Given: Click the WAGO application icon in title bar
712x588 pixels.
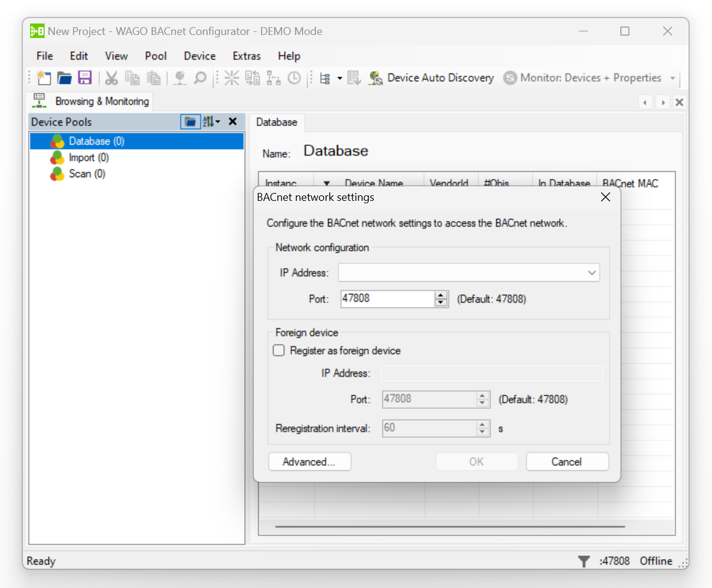Looking at the screenshot, I should pos(37,31).
